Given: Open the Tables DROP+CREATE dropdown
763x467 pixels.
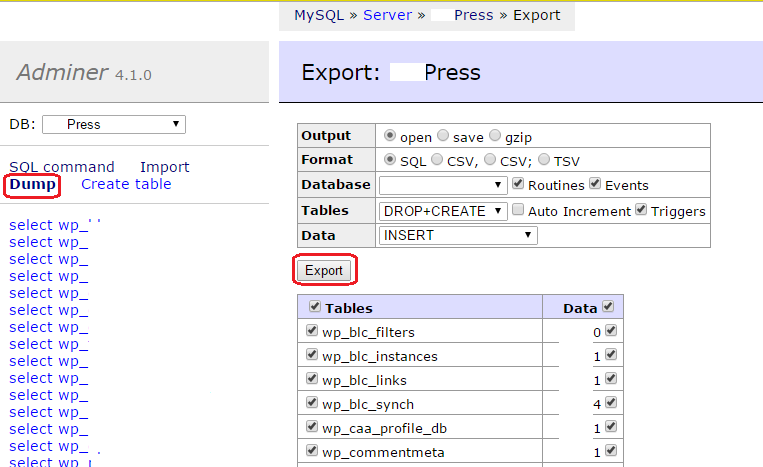Looking at the screenshot, I should [x=443, y=211].
